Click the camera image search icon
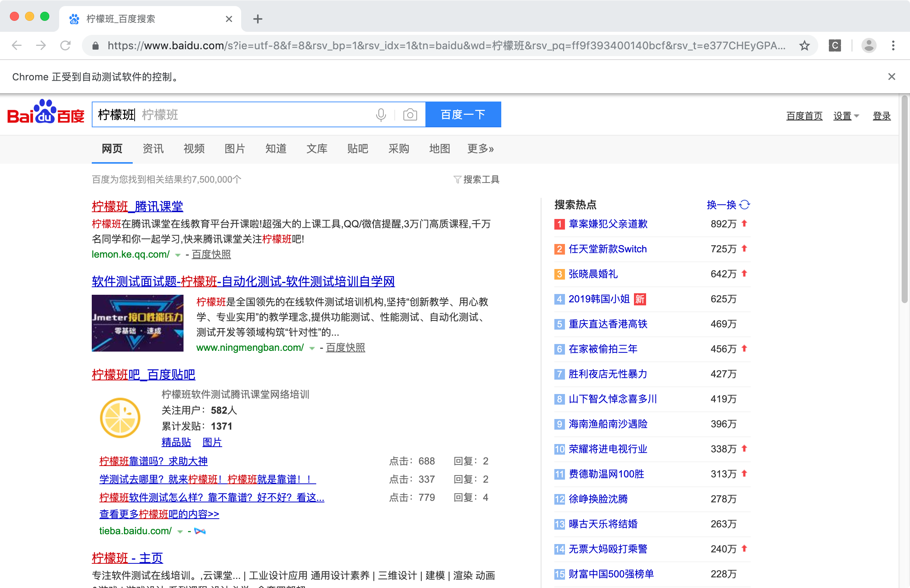The height and width of the screenshot is (588, 910). tap(410, 115)
